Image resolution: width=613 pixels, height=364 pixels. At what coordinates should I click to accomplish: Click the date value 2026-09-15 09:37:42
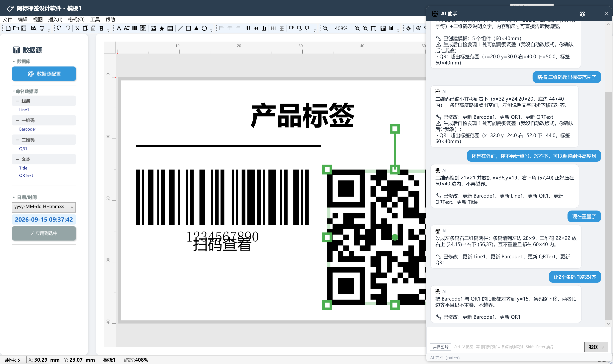pos(44,219)
